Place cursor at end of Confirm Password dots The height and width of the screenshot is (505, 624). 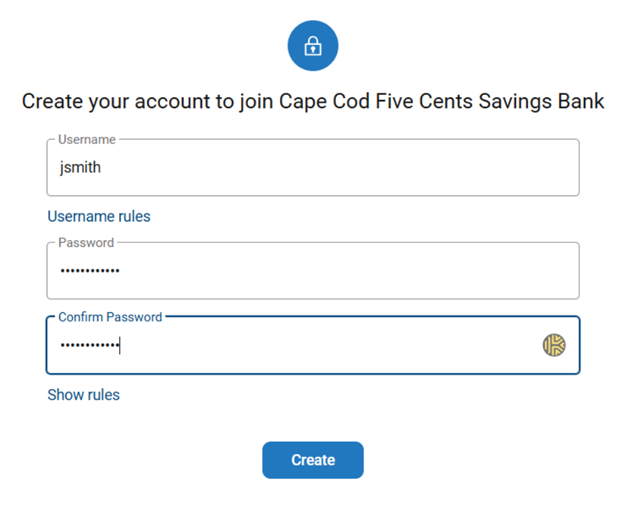(120, 346)
